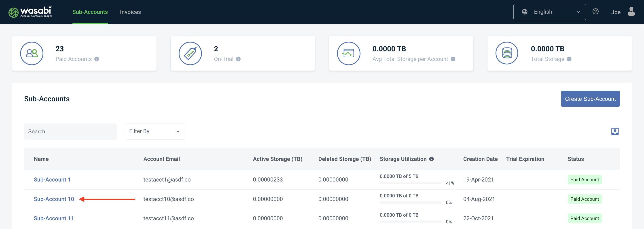Click the Total Storage database icon
644x229 pixels.
coord(507,53)
